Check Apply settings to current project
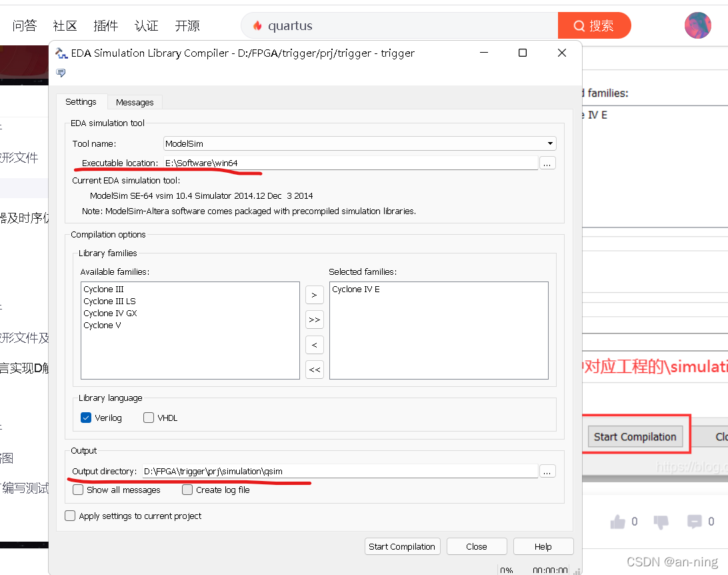728x575 pixels. (70, 516)
